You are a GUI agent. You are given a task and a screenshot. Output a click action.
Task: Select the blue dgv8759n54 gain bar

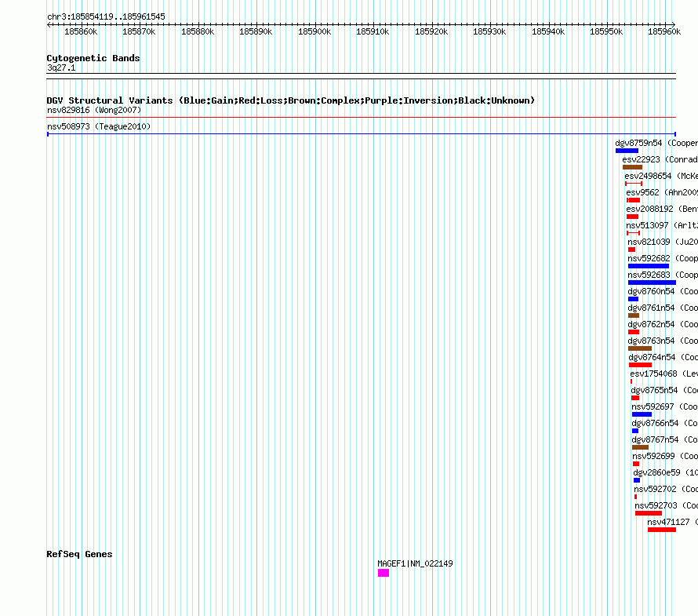pos(627,151)
